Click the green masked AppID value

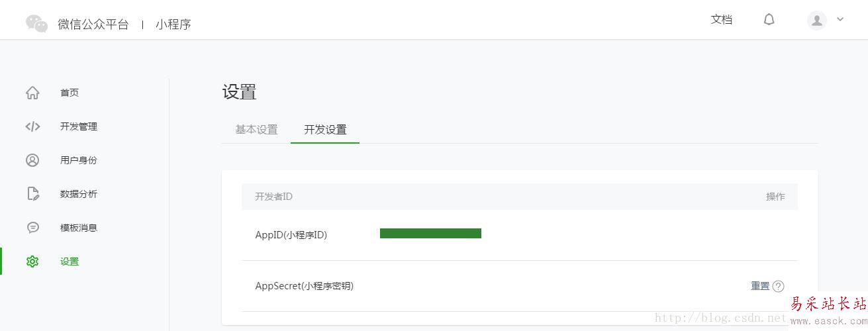pos(430,233)
